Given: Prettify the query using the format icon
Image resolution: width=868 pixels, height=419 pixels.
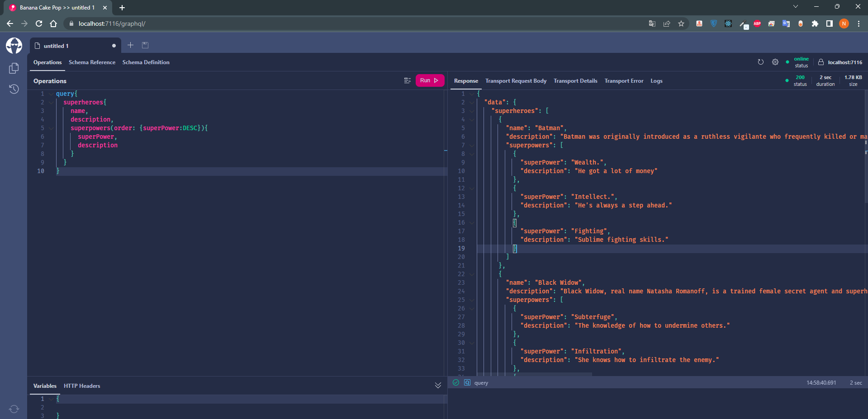Looking at the screenshot, I should [407, 80].
